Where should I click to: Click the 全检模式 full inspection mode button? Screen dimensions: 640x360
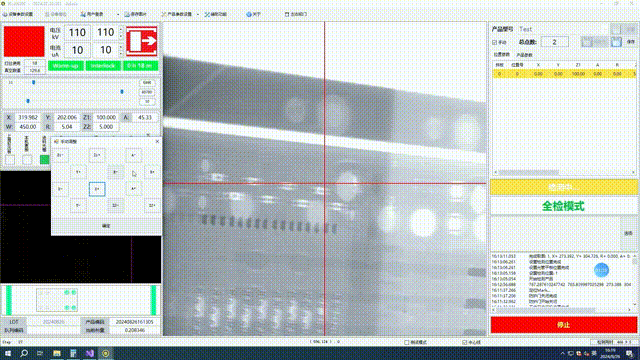(563, 206)
